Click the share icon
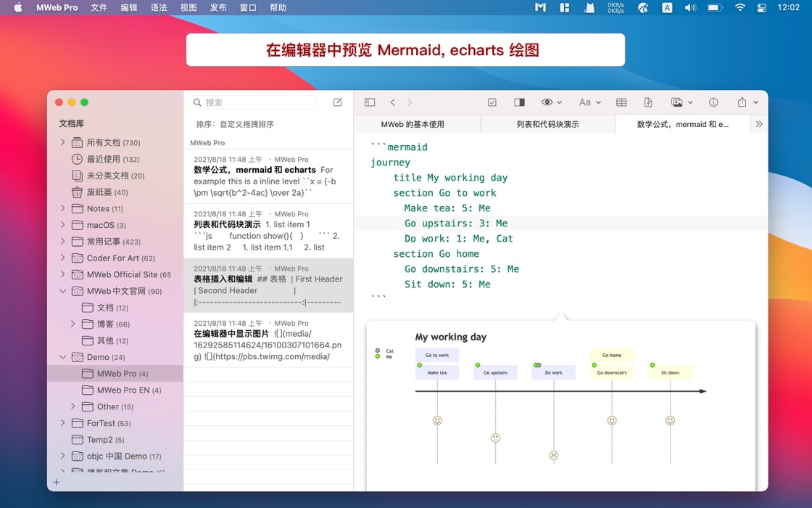Viewport: 812px width, 508px height. pos(742,102)
